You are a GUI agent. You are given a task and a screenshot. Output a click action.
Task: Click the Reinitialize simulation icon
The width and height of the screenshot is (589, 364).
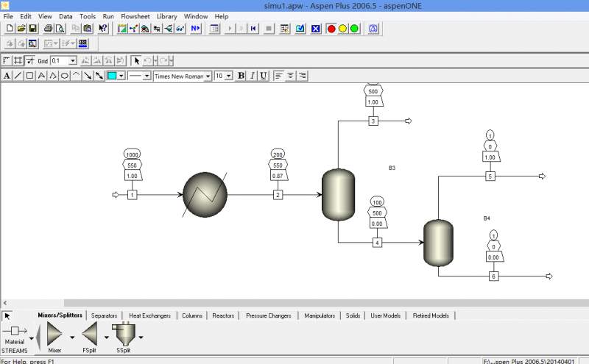[x=253, y=29]
